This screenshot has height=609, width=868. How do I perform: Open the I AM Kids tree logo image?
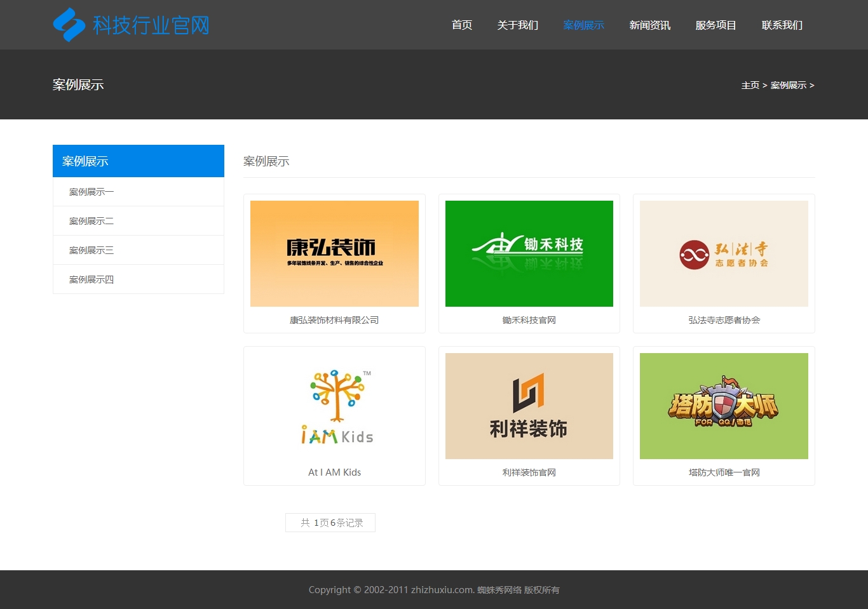(x=334, y=406)
